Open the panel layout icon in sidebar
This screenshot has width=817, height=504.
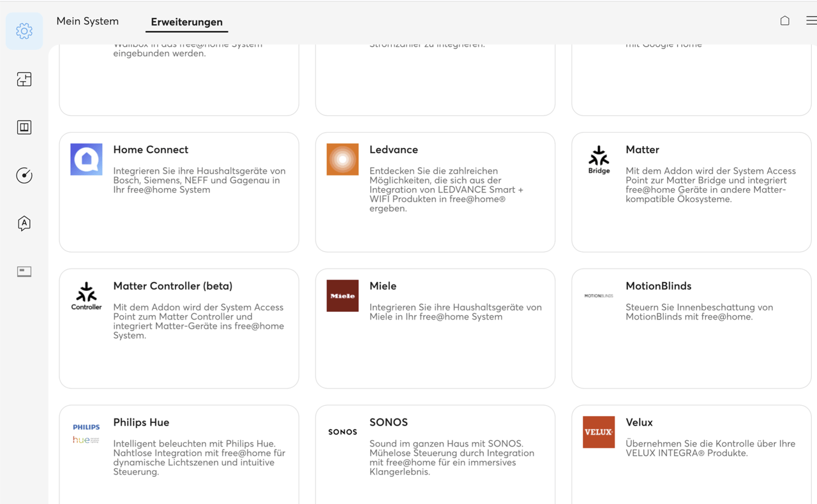click(x=24, y=128)
